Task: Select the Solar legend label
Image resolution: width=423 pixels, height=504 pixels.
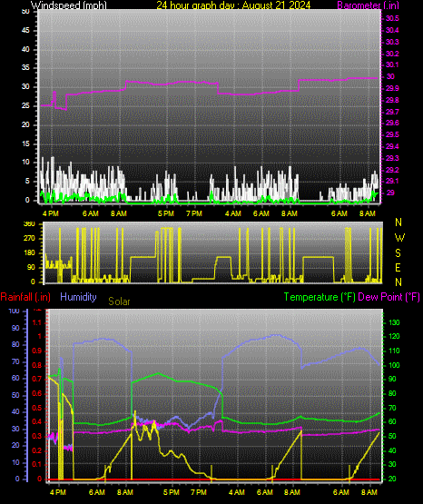Action: tap(119, 301)
